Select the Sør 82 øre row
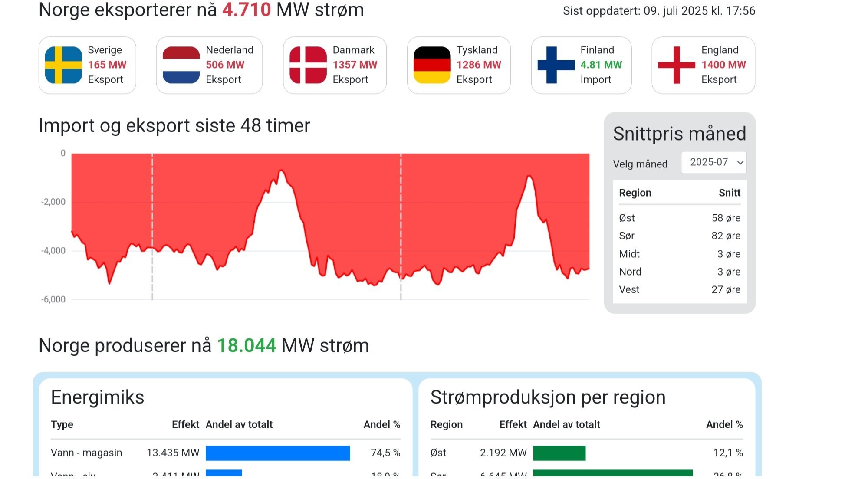This screenshot has width=868, height=479. [x=680, y=236]
